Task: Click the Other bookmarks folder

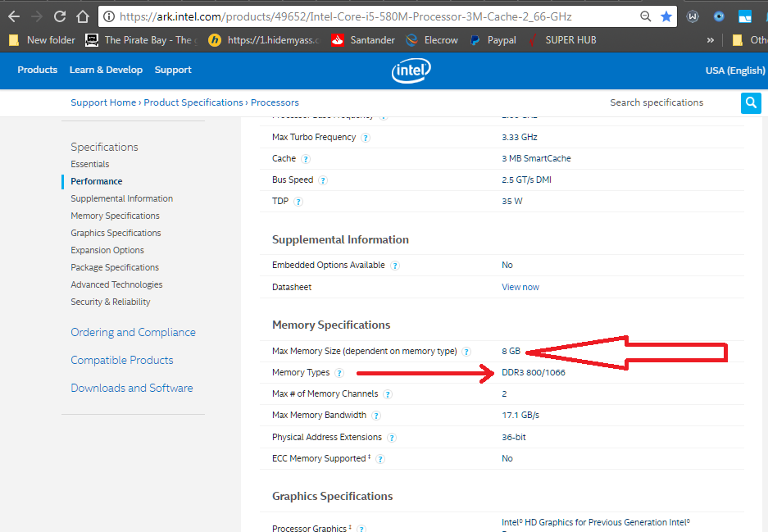Action: tap(749, 40)
